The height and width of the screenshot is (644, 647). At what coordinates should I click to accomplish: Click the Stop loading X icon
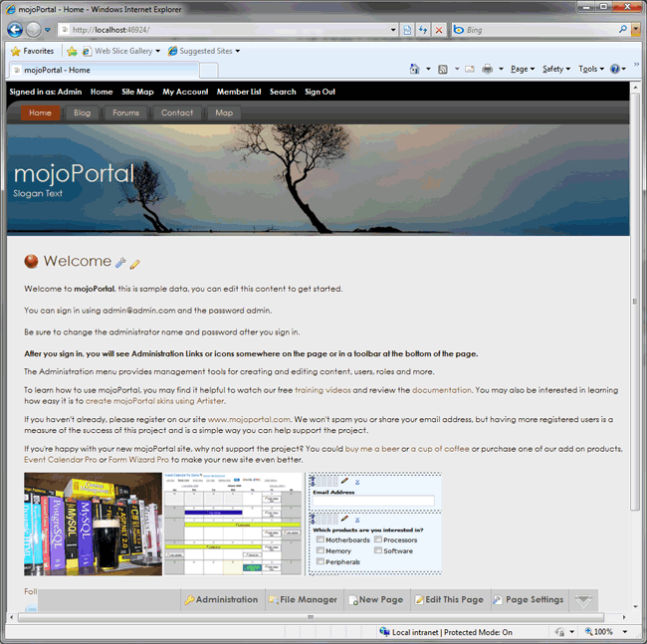[439, 30]
